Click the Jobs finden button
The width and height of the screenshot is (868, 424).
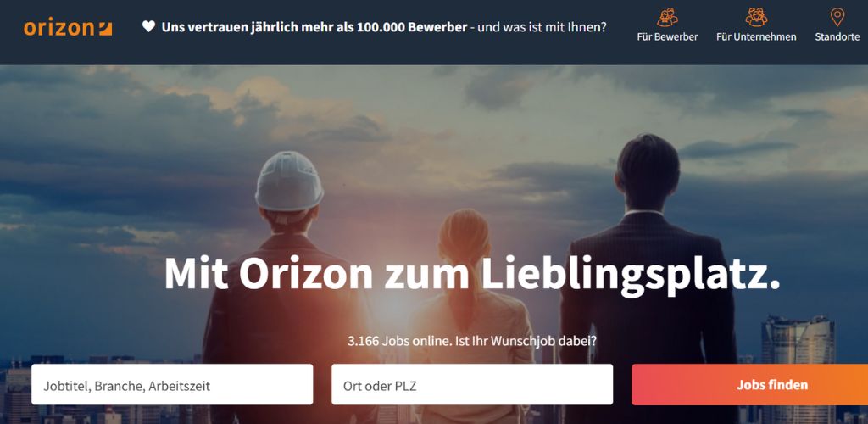[749, 385]
